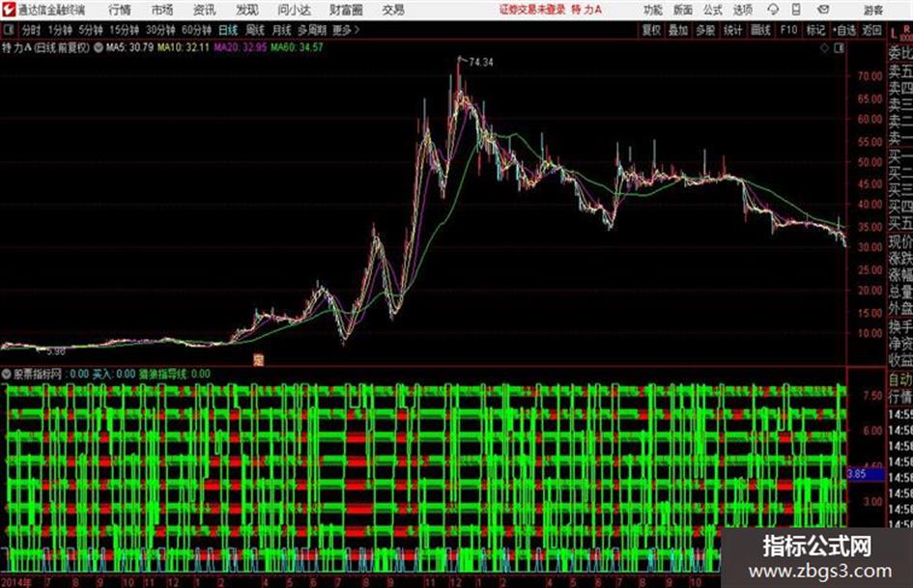
Task: Click the 画线 drawing button
Action: pyautogui.click(x=760, y=30)
